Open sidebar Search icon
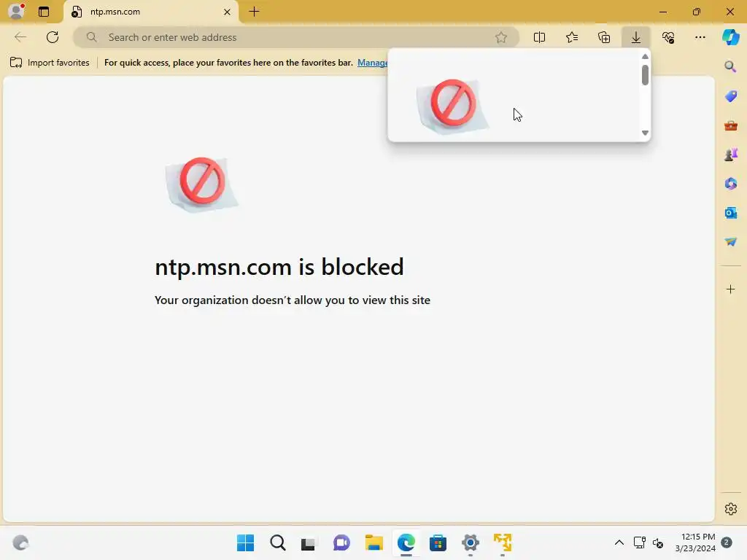Image resolution: width=747 pixels, height=560 pixels. tap(730, 66)
